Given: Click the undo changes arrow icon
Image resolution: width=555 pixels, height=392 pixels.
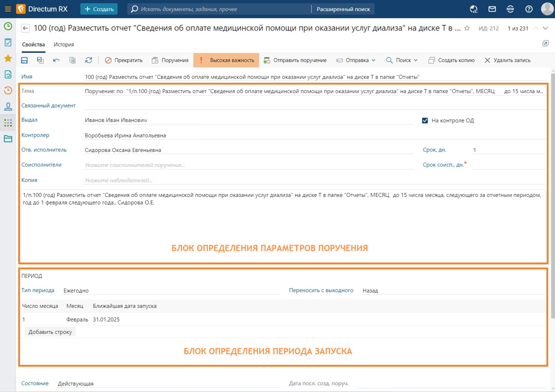Looking at the screenshot, I should pyautogui.click(x=56, y=60).
